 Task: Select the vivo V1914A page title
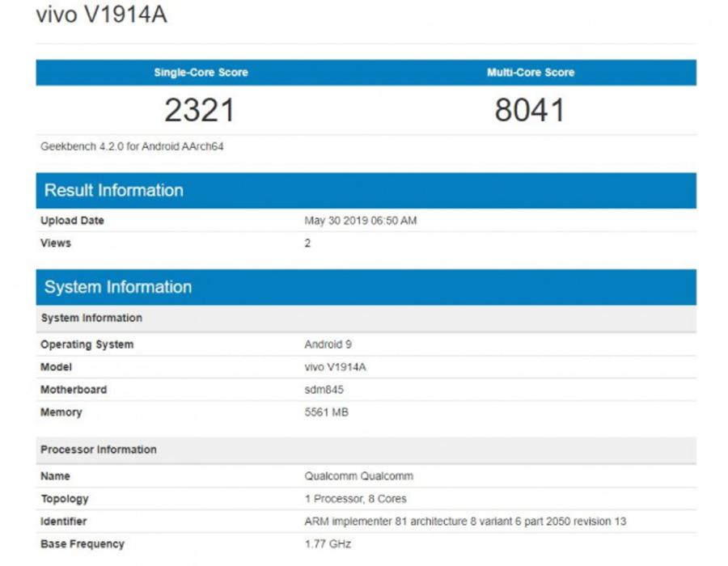click(101, 15)
